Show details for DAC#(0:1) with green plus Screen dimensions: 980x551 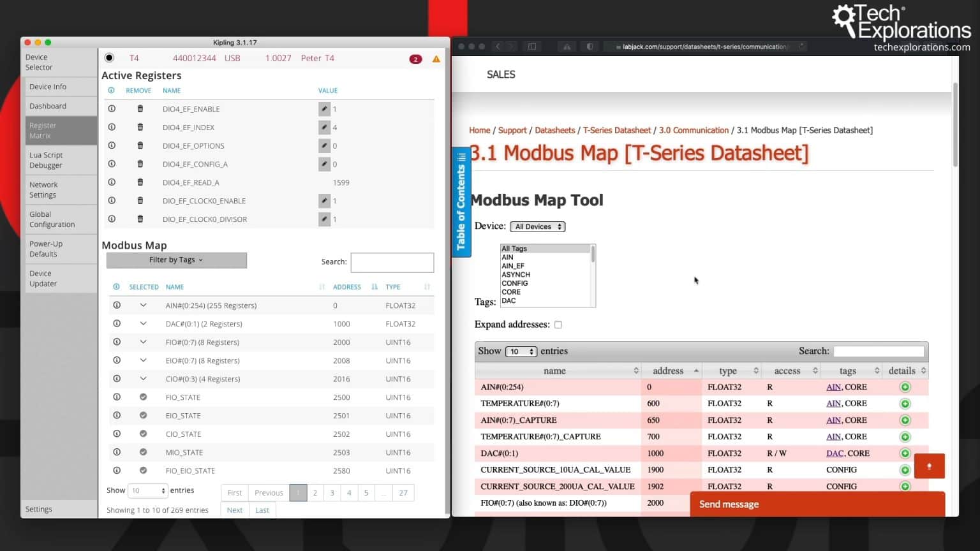tap(905, 453)
